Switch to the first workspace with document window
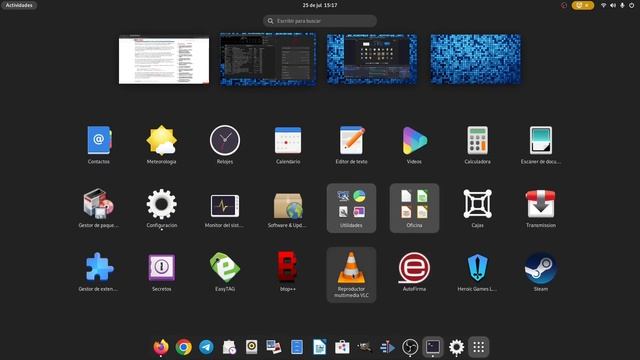Viewport: 640px width, 360px height. coord(164,60)
